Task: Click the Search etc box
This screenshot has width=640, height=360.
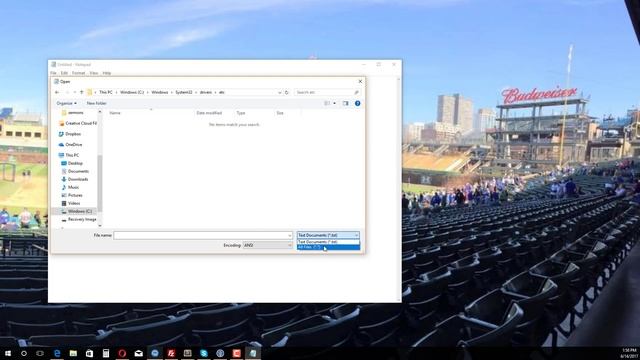Action: tap(327, 93)
